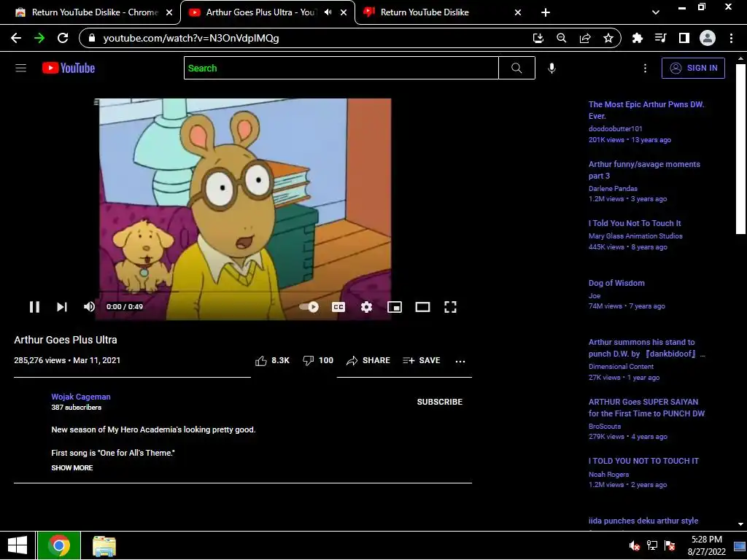Open YouTube settings three-dot menu
This screenshot has height=560, width=747.
[645, 68]
